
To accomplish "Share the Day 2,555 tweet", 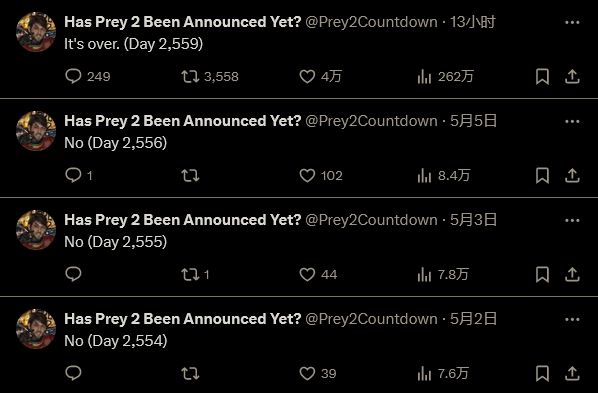I will (572, 274).
